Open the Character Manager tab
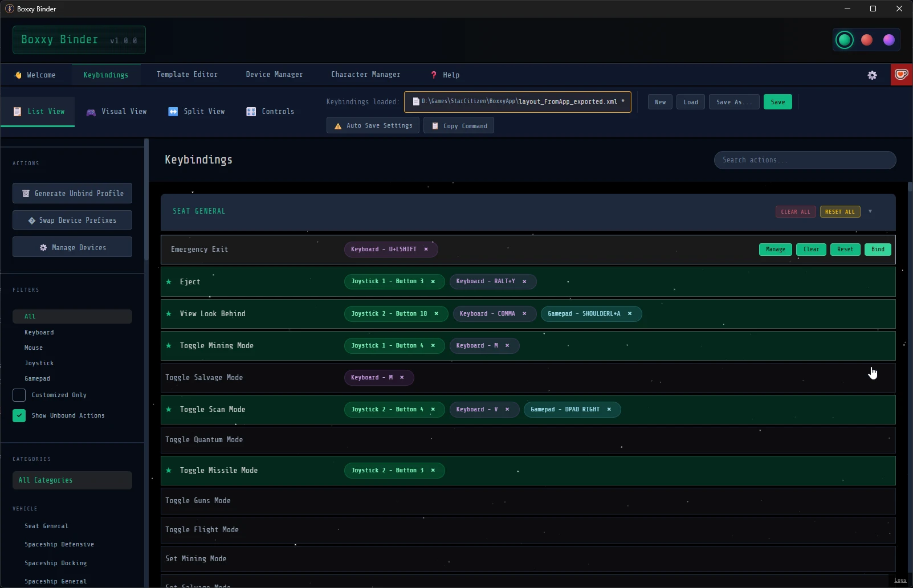This screenshot has height=588, width=913. point(366,75)
